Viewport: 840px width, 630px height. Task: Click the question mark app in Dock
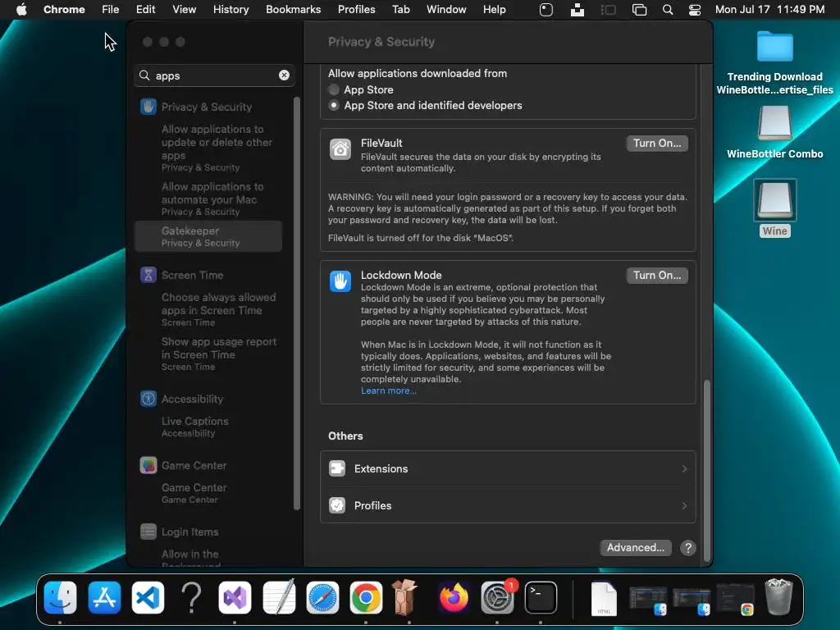point(191,597)
